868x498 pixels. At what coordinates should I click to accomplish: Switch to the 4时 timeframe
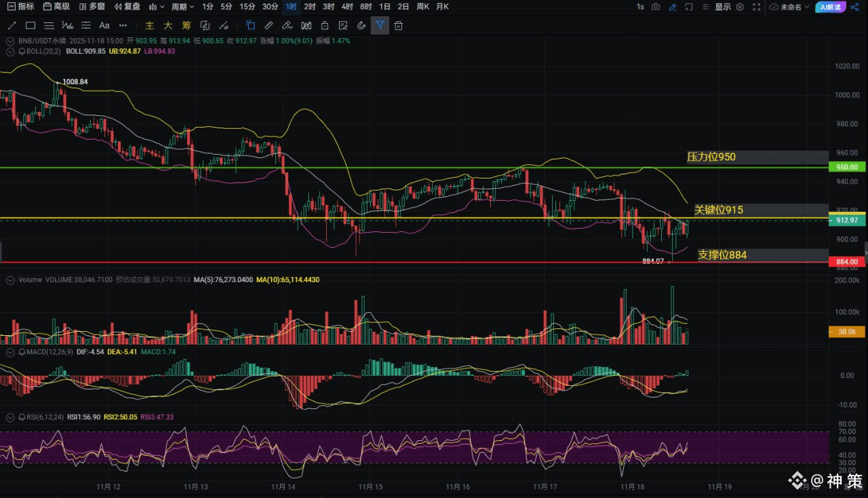[x=347, y=7]
